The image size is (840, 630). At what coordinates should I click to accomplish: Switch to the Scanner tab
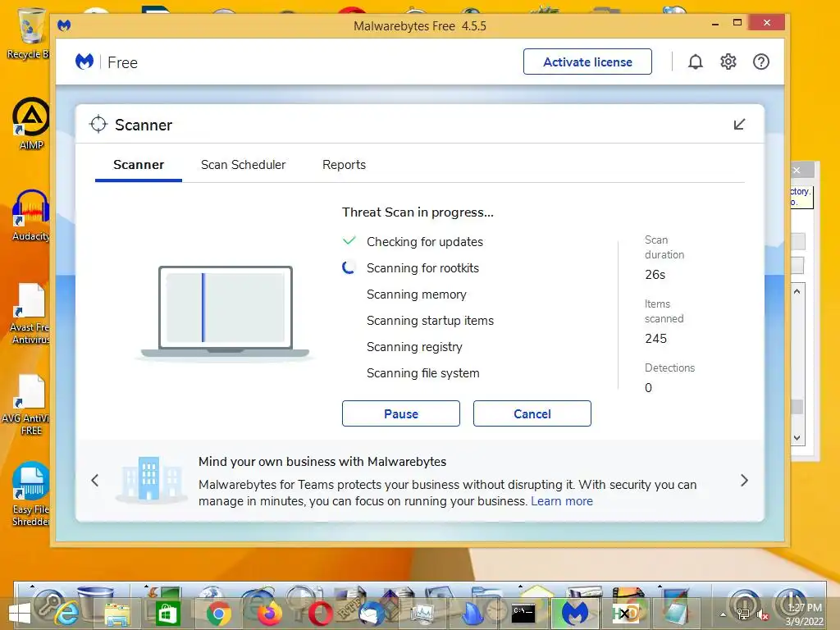coord(139,165)
